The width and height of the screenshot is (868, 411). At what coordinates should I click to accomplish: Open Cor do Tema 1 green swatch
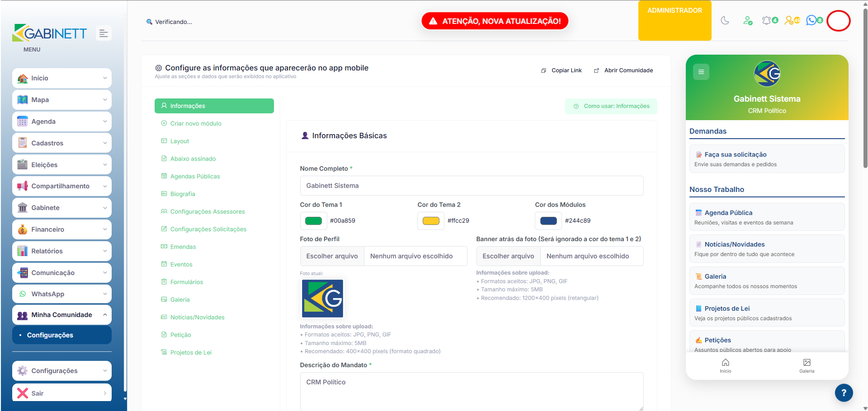(x=313, y=221)
